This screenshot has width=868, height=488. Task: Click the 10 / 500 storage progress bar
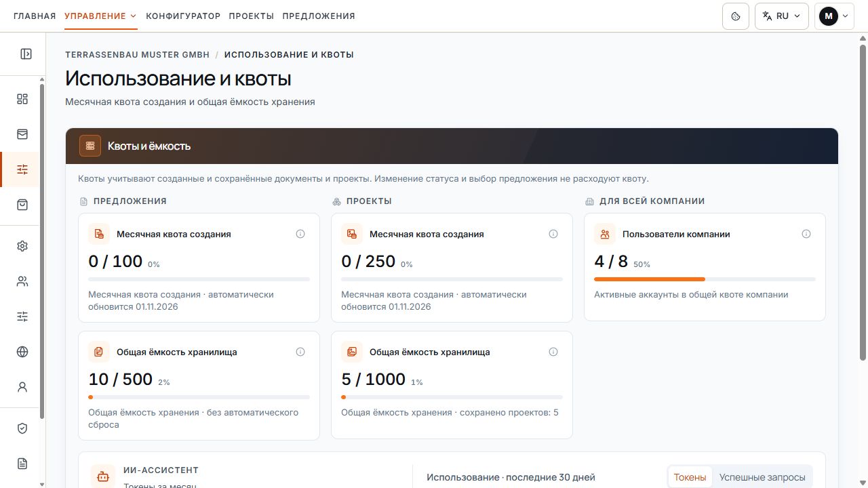[199, 397]
